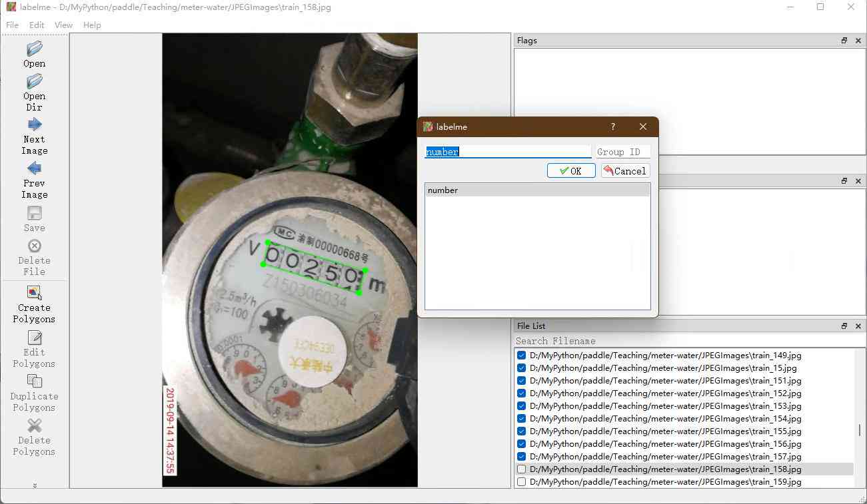Toggle checkbox for train_156.jpg

point(522,444)
